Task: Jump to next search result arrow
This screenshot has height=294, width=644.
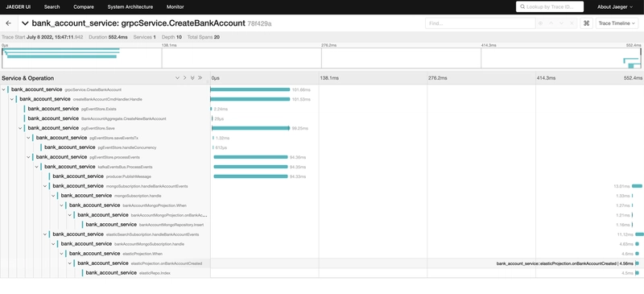Action: tap(561, 23)
